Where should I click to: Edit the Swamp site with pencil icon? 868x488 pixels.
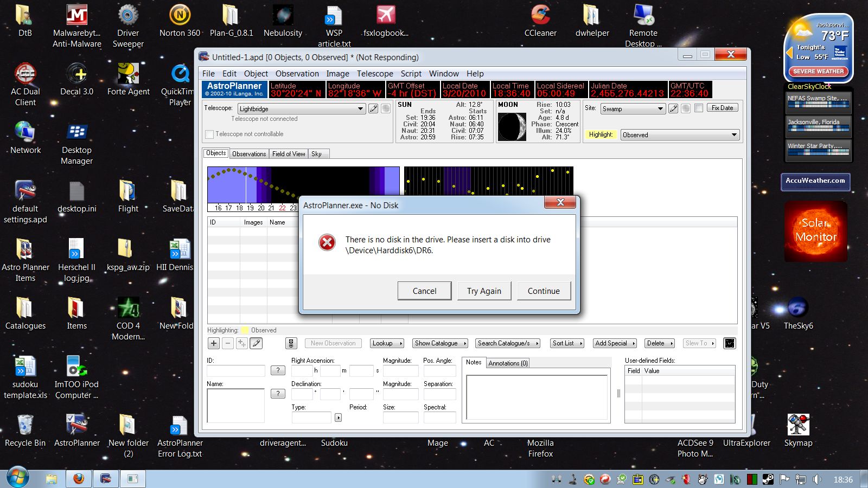[x=673, y=108]
